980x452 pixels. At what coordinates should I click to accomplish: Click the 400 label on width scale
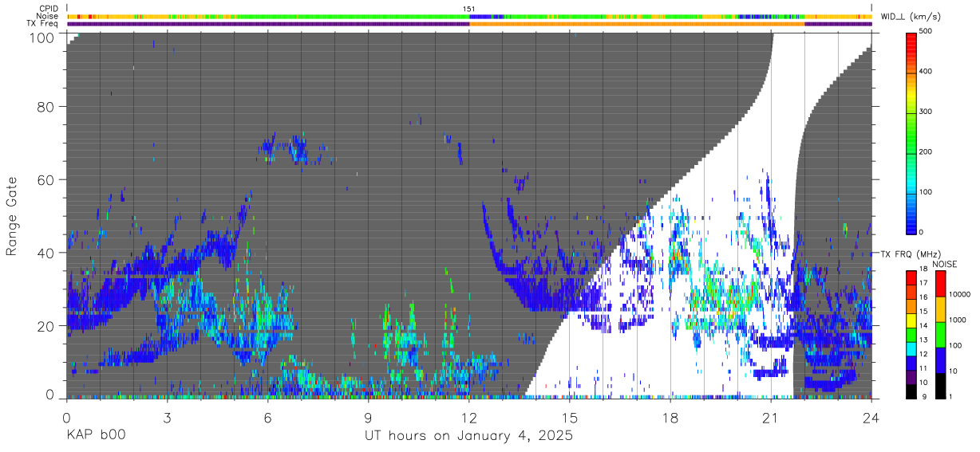pos(927,72)
